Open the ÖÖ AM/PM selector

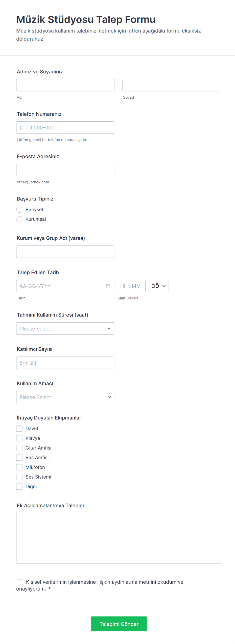(158, 286)
